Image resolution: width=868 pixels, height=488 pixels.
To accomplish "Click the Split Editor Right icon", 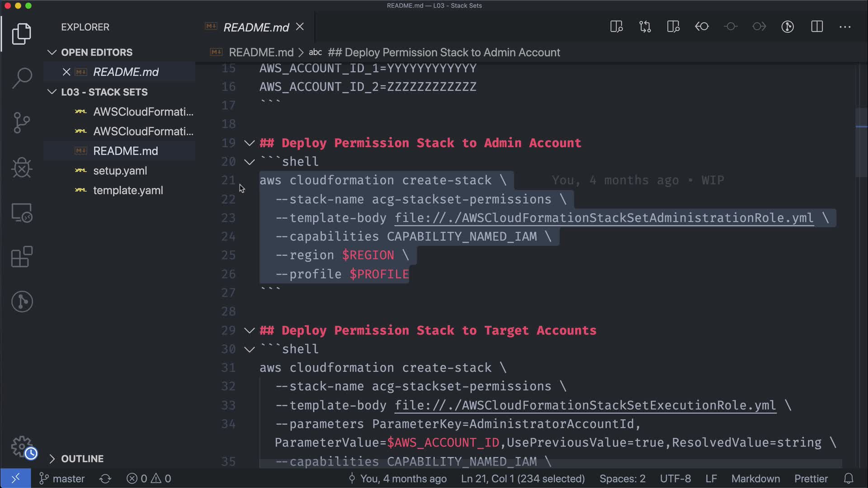I will pyautogui.click(x=816, y=27).
